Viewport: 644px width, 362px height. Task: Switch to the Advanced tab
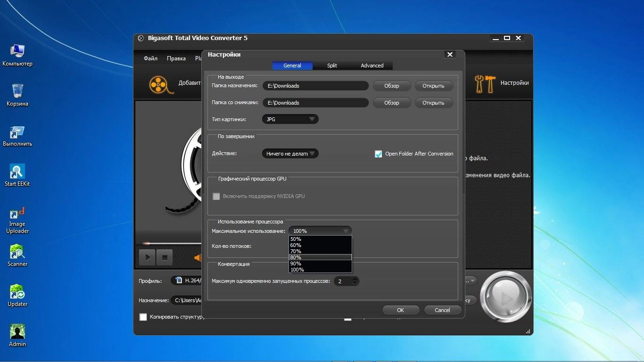[372, 66]
